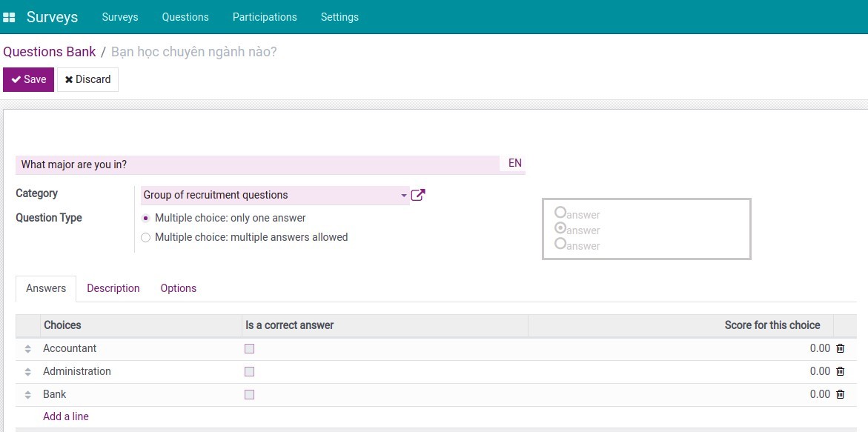Image resolution: width=868 pixels, height=432 pixels.
Task: Click the drag handle for Bank row
Action: 27,394
